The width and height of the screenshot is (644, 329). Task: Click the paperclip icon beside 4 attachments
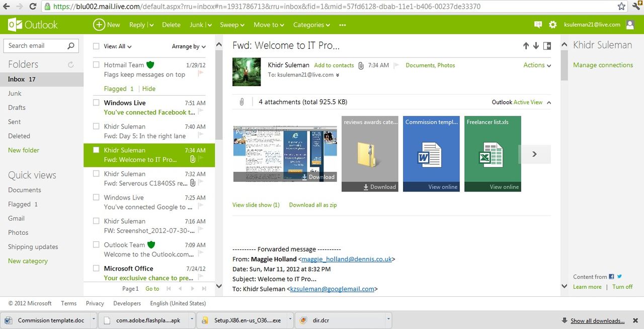click(x=242, y=102)
